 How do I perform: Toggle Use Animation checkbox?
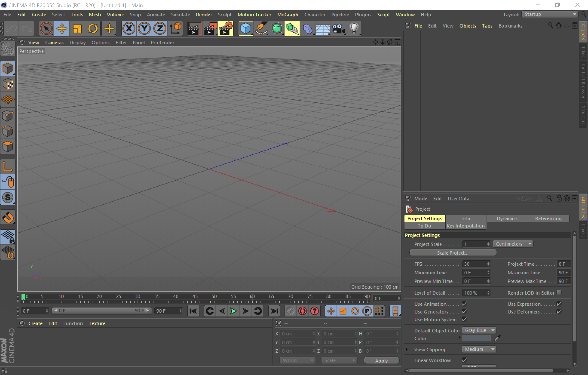464,304
